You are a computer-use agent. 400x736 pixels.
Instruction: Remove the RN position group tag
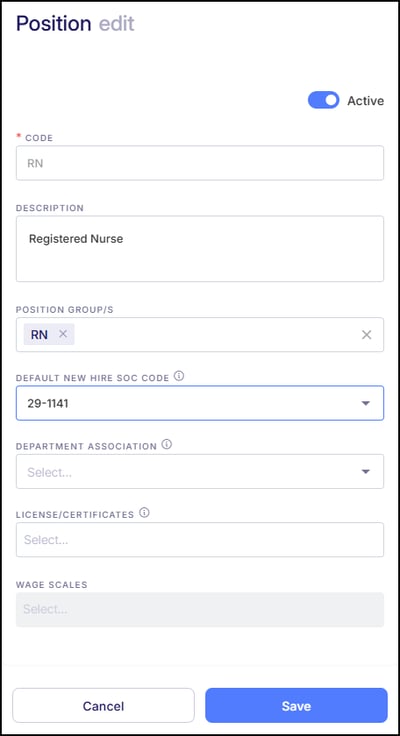(x=63, y=334)
